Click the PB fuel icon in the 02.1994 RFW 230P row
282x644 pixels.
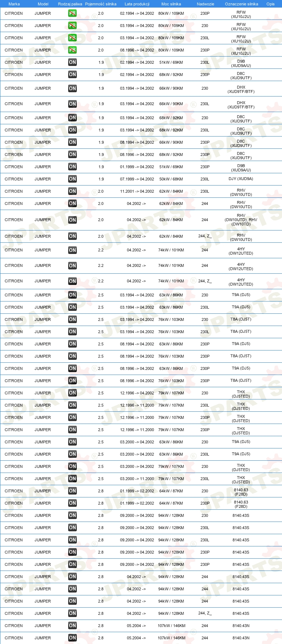[72, 13]
